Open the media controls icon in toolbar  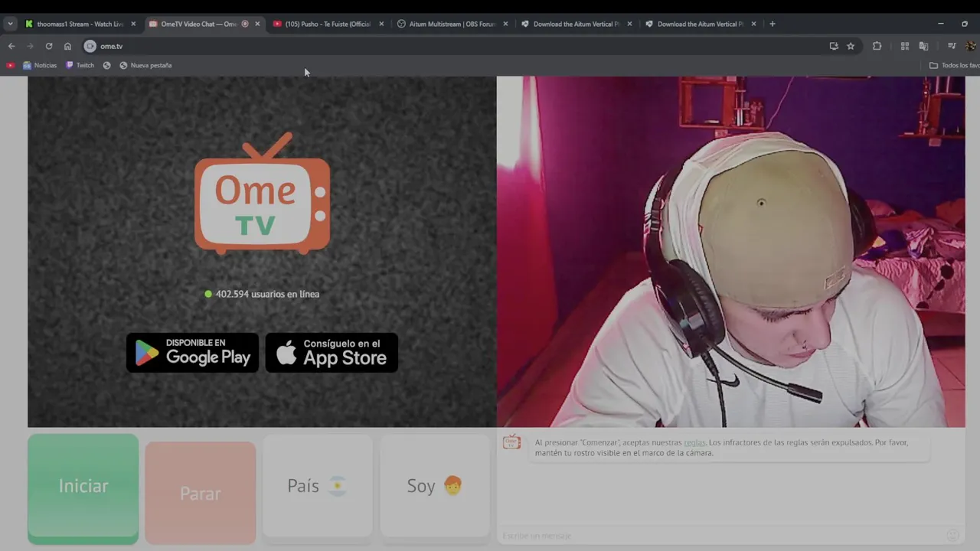pyautogui.click(x=952, y=46)
